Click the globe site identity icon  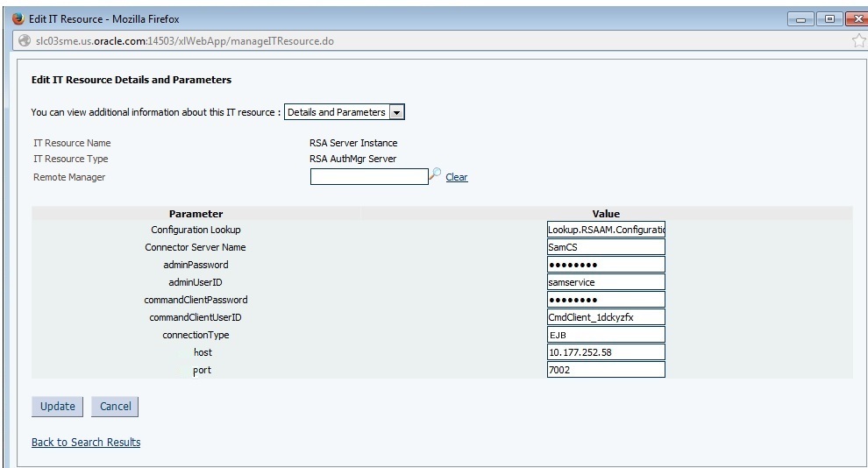click(x=25, y=41)
